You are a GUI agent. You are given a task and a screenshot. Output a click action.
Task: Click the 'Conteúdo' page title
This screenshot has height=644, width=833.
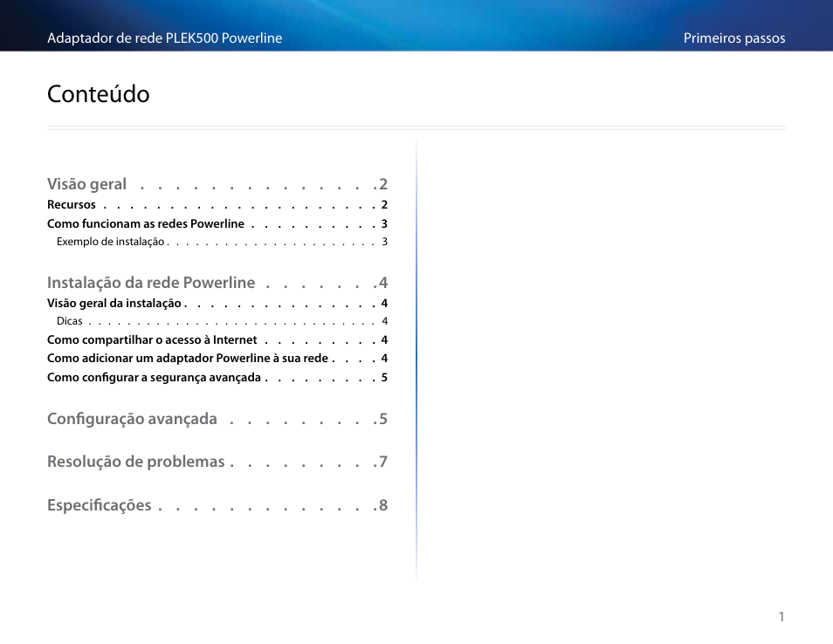click(x=99, y=94)
